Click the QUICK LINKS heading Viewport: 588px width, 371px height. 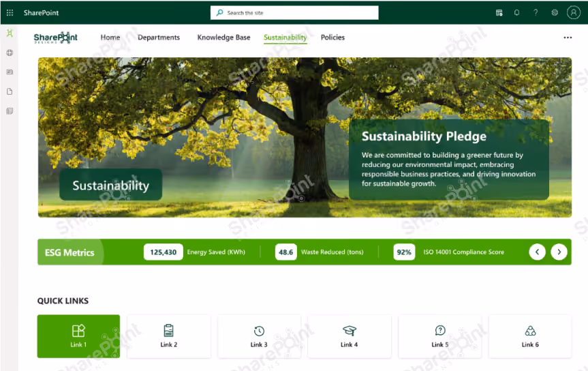pos(63,301)
